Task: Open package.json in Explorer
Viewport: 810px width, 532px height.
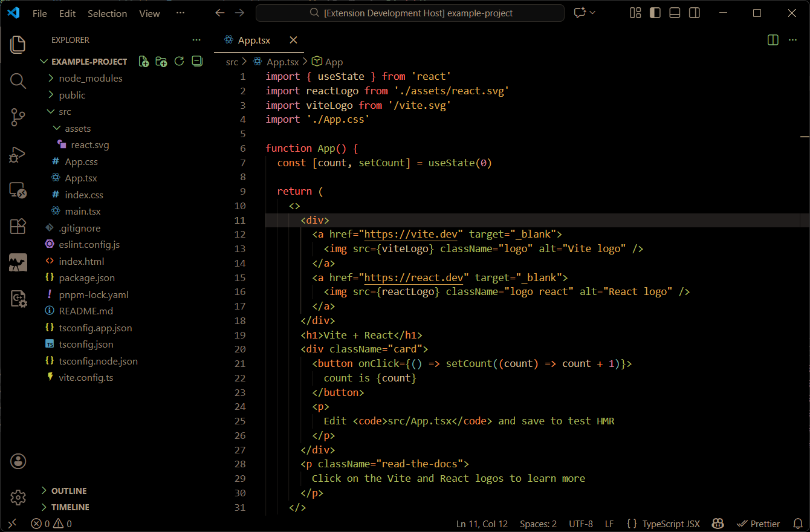Action: pos(86,278)
